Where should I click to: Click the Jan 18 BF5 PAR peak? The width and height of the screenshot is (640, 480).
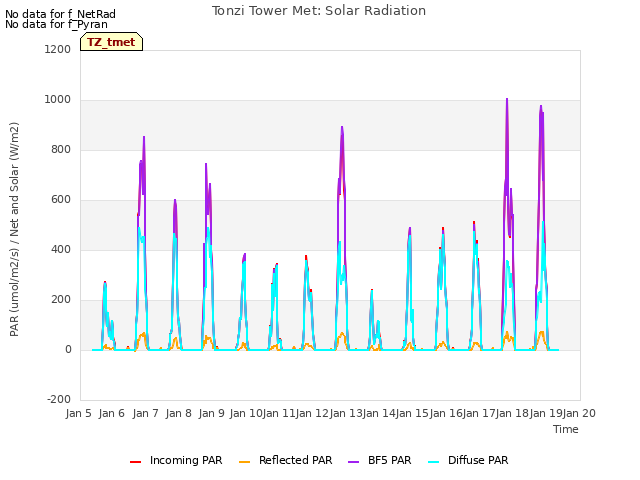point(507,99)
